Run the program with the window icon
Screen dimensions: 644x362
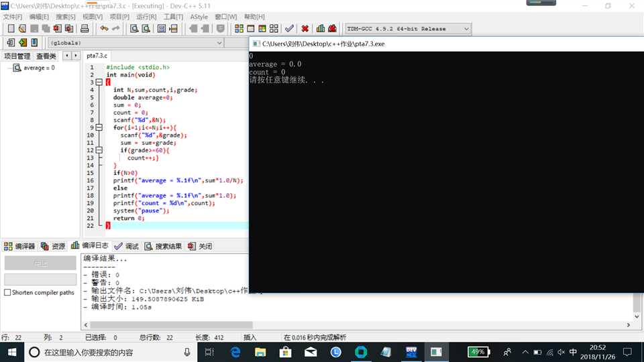tap(250, 28)
